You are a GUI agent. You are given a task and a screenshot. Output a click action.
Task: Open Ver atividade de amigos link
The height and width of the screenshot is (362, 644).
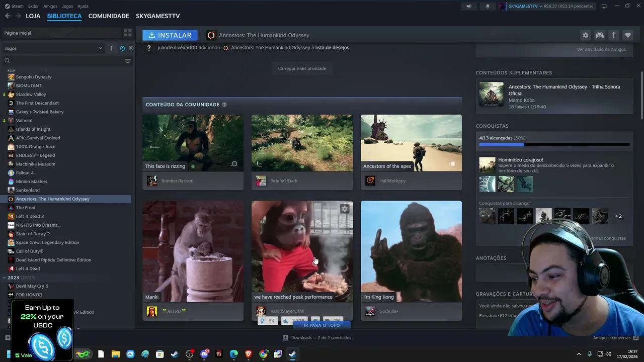[601, 49]
